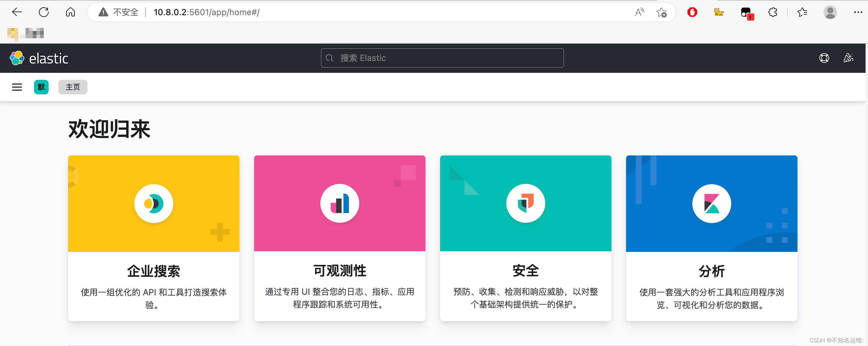Click the Kibana Analytics logo icon

pos(711,203)
